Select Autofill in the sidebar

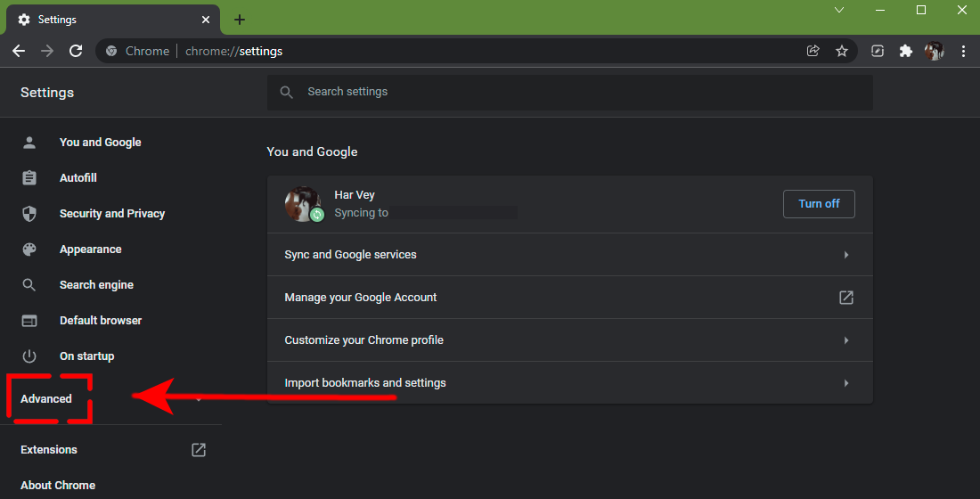(x=78, y=178)
